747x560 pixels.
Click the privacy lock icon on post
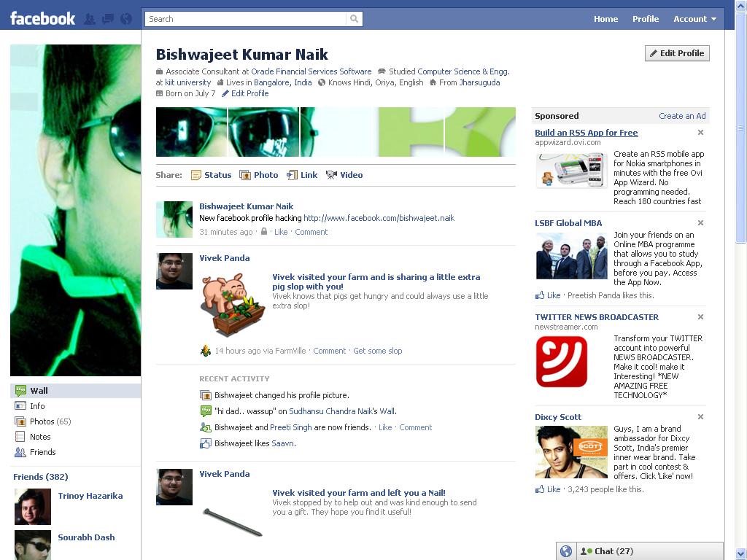(x=264, y=231)
